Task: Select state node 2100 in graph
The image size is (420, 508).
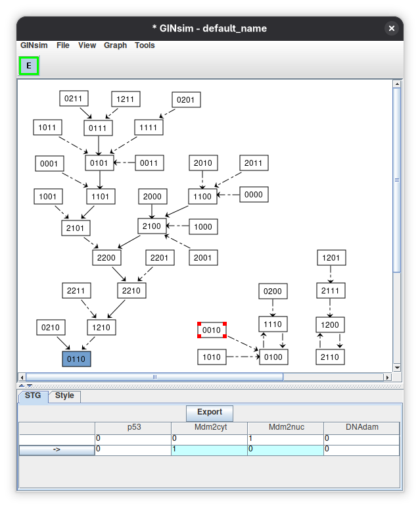Action: 152,226
